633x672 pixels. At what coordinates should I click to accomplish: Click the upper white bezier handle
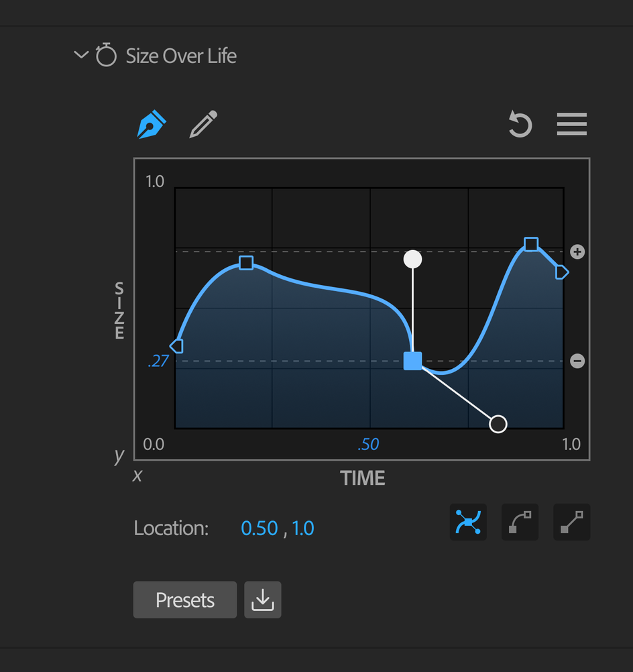pos(412,260)
